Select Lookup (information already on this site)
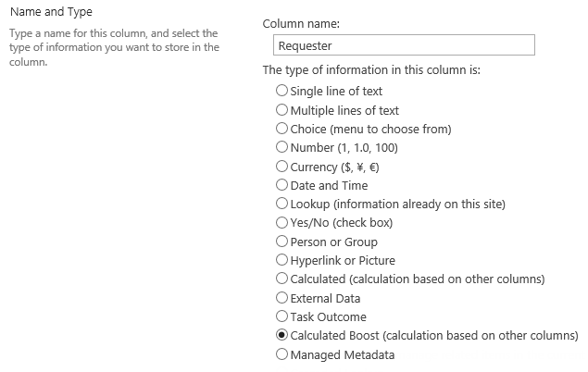The image size is (588, 372). (281, 204)
